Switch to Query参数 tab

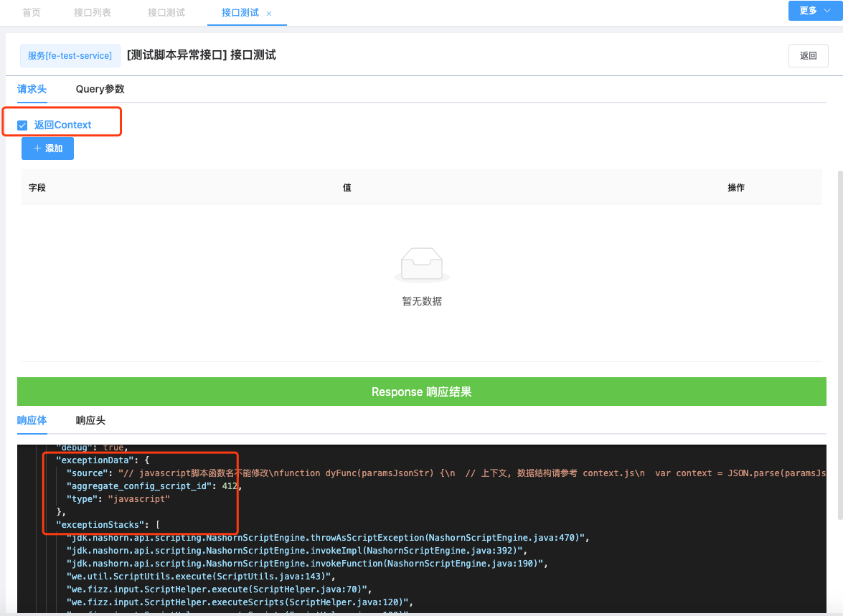click(x=100, y=89)
